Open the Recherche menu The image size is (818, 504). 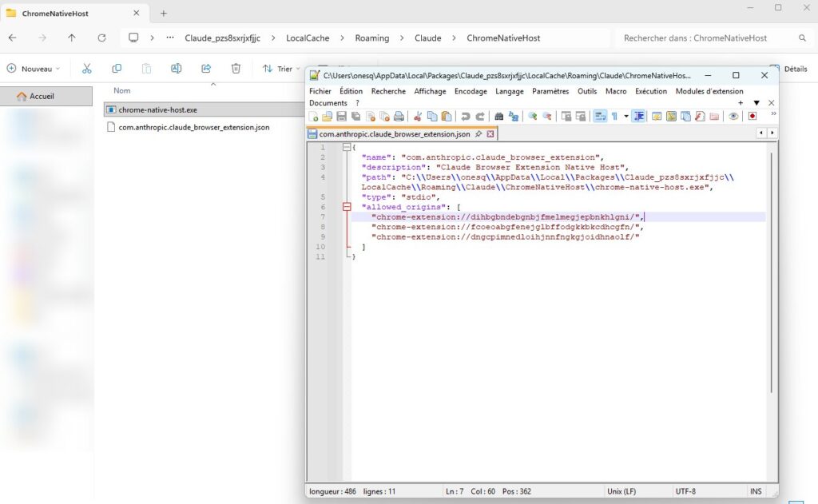(x=388, y=91)
